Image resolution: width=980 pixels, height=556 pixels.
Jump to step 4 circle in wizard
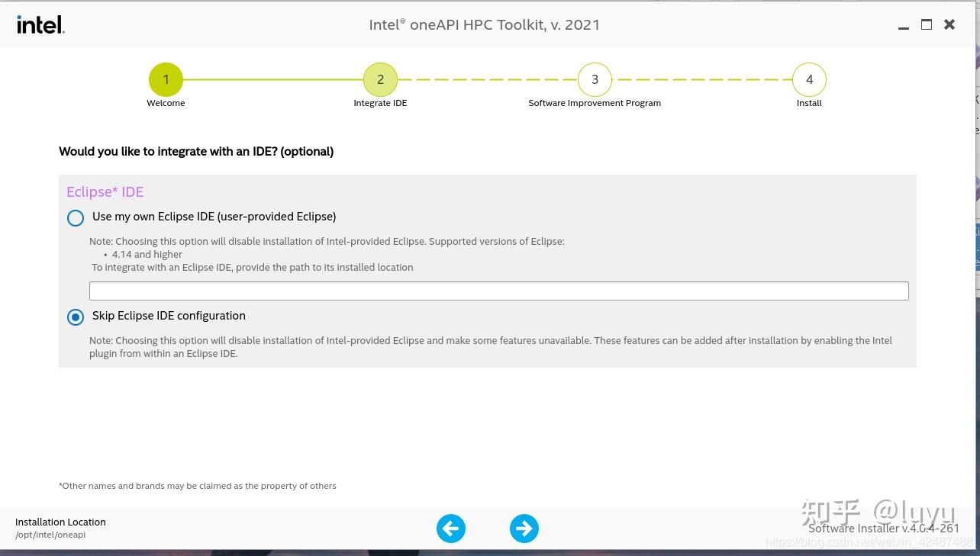(809, 79)
